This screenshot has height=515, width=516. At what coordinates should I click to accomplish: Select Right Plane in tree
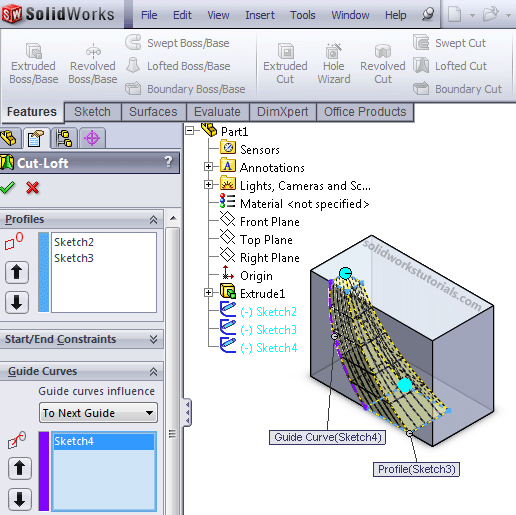tap(260, 258)
